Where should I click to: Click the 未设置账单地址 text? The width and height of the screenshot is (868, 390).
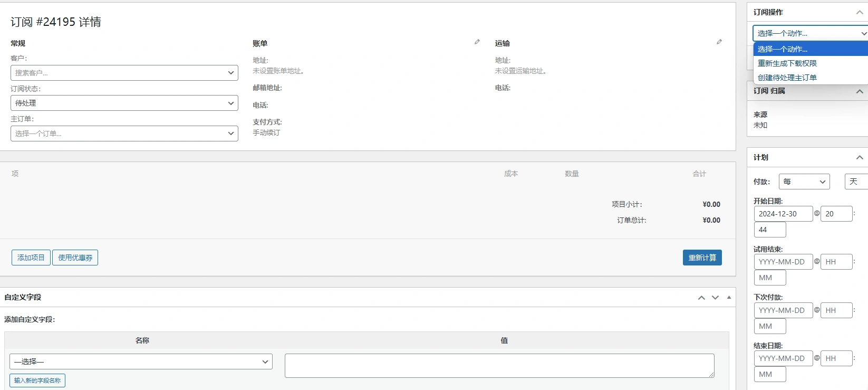point(278,71)
